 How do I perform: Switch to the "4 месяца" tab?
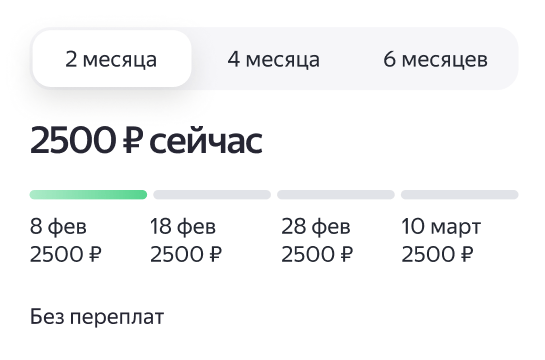(x=274, y=59)
